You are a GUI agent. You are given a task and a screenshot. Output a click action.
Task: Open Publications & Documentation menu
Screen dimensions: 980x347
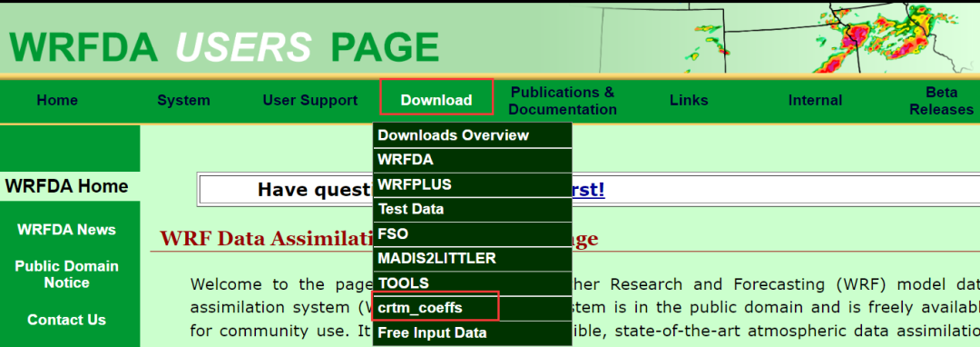pos(563,101)
